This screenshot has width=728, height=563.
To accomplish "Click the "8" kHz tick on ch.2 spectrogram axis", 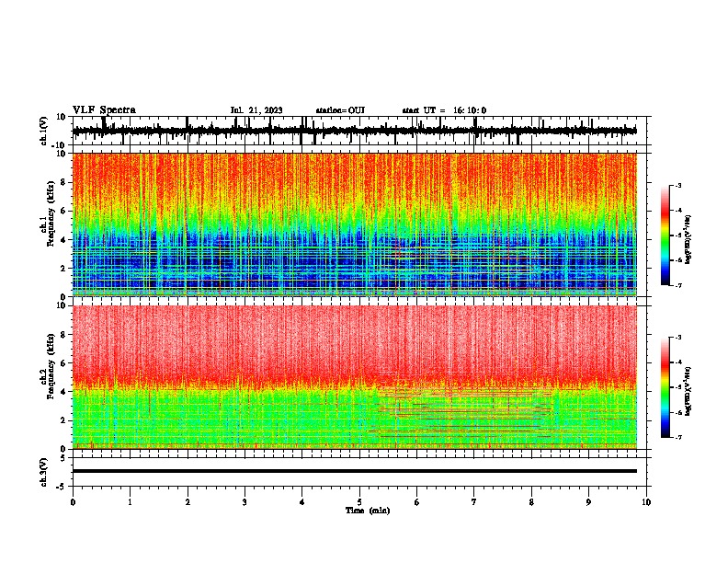I will (x=63, y=335).
